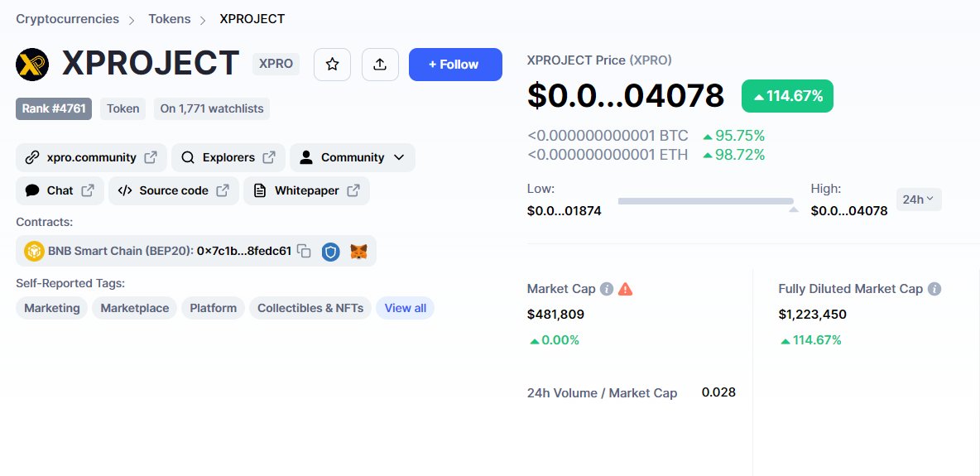Click the contract address 0x7c1b...8fedc61
The image size is (980, 476).
point(243,252)
